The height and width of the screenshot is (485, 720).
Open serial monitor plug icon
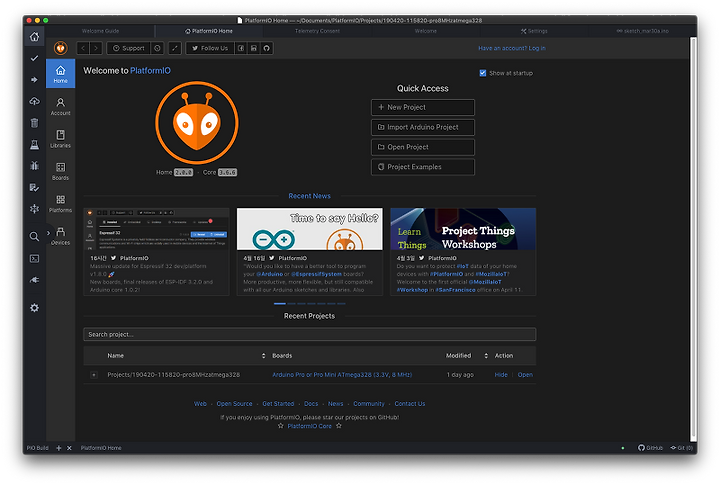point(34,280)
